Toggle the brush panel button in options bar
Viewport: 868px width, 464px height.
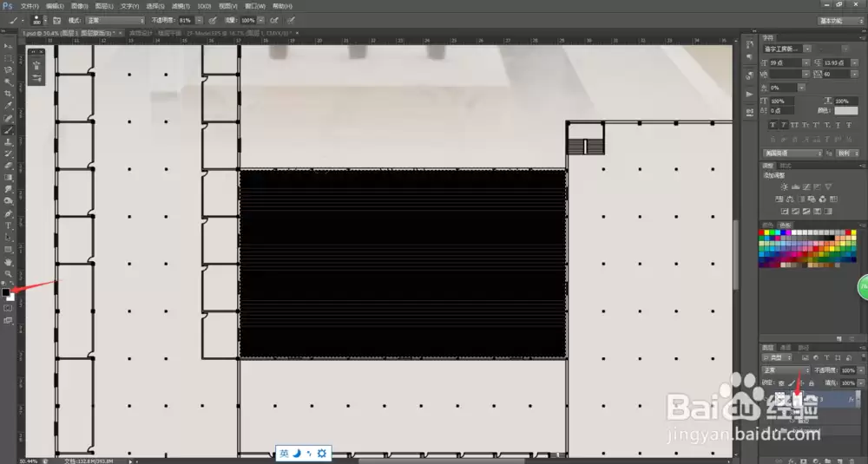57,21
